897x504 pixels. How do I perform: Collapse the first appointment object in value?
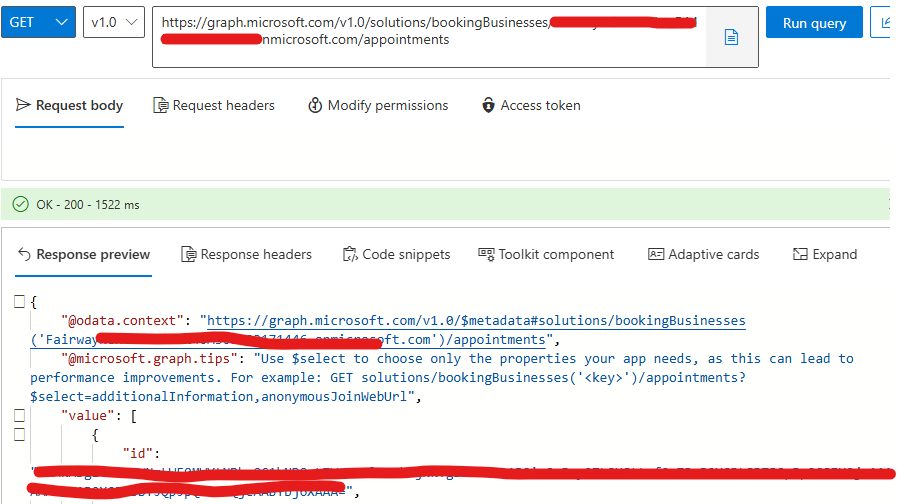click(x=19, y=434)
